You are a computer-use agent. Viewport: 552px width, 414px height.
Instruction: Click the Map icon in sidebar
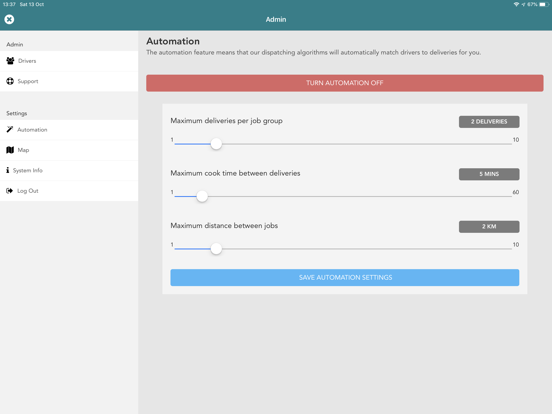[x=10, y=150]
